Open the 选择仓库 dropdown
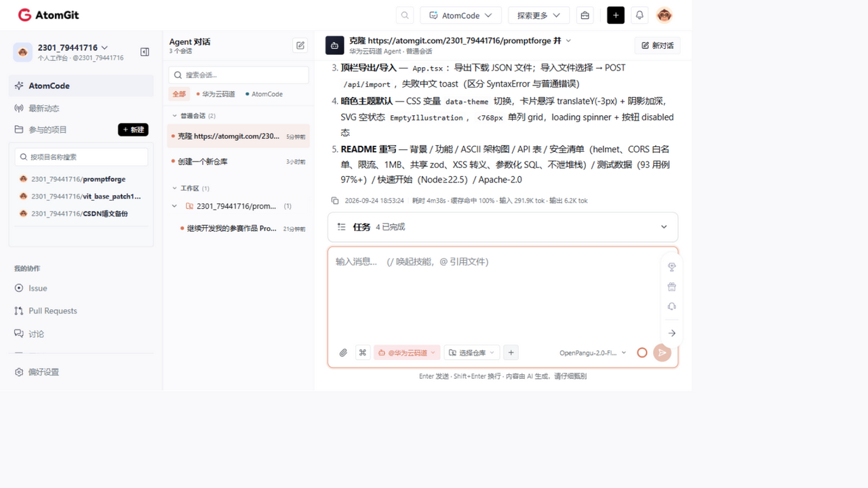Image resolution: width=868 pixels, height=488 pixels. click(x=472, y=352)
